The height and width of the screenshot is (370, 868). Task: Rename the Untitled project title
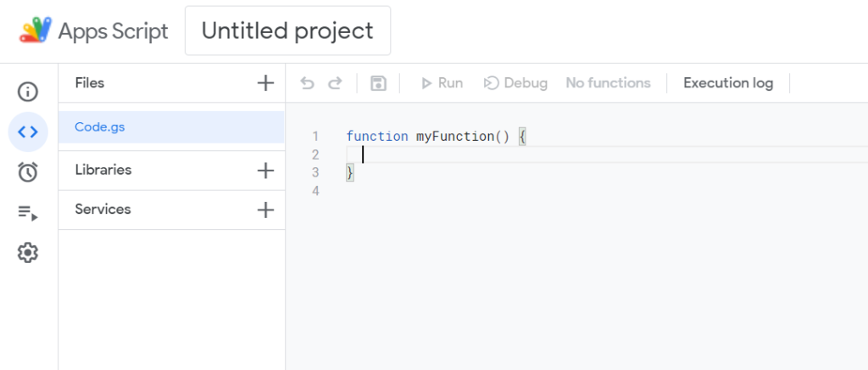[x=287, y=31]
